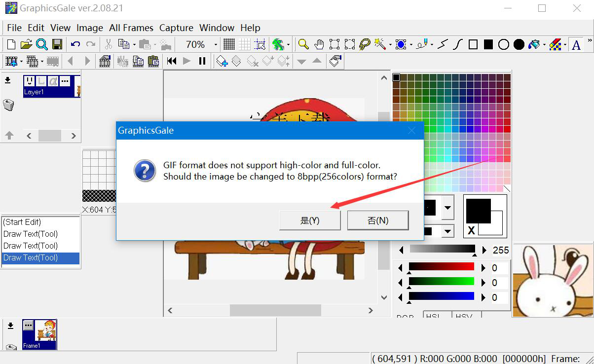Select the freehand Pen tool
Screen dimensions: 594x364
(422, 45)
